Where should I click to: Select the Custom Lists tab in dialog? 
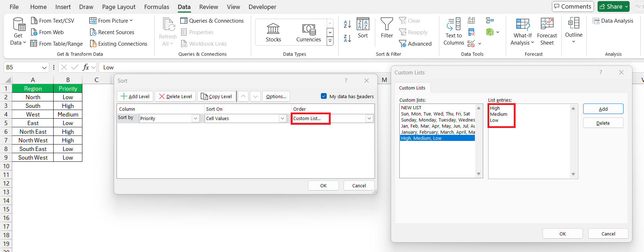pyautogui.click(x=412, y=88)
